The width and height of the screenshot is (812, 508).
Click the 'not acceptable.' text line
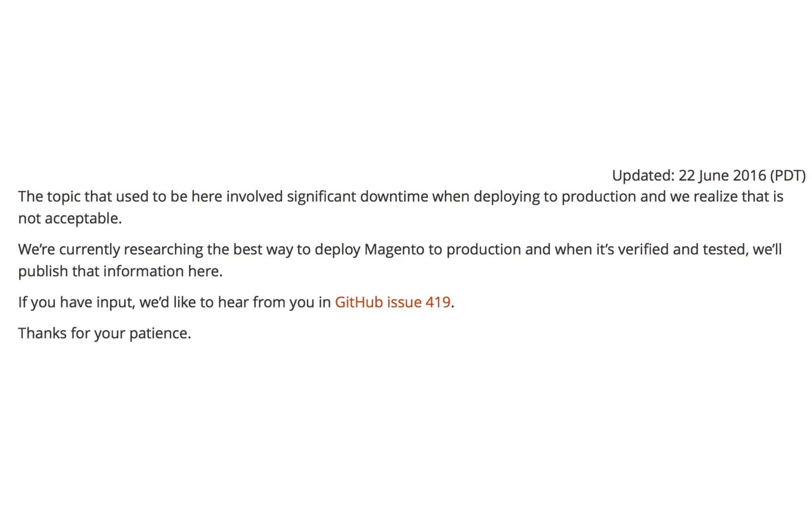70,218
